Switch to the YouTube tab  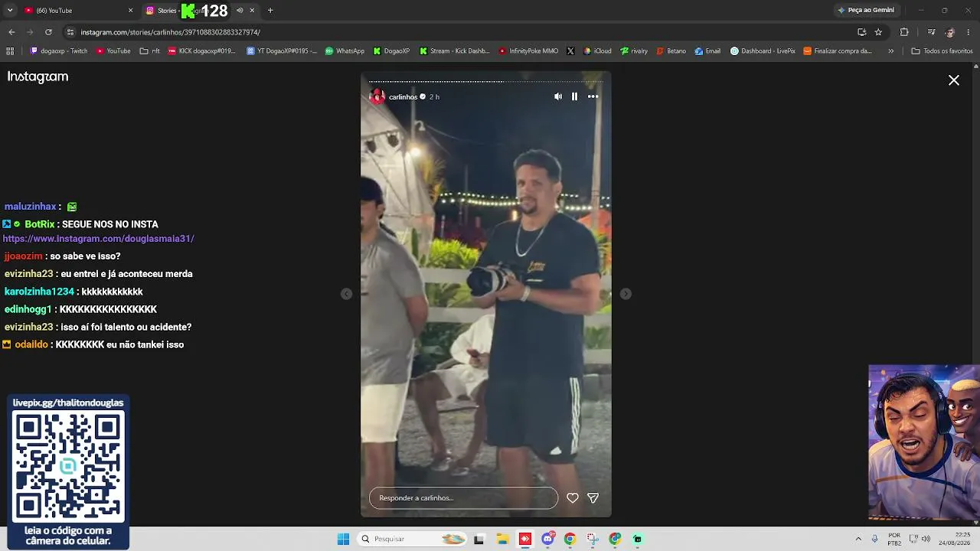[77, 11]
